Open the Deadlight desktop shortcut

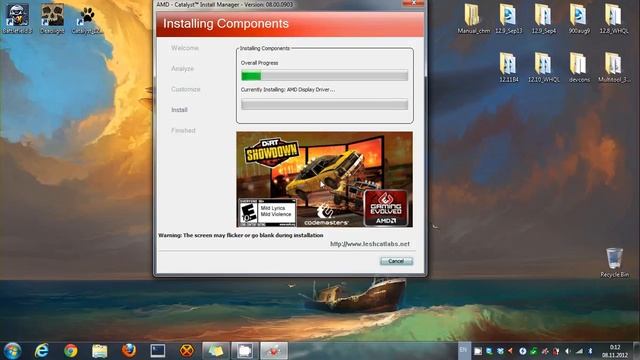coord(52,18)
